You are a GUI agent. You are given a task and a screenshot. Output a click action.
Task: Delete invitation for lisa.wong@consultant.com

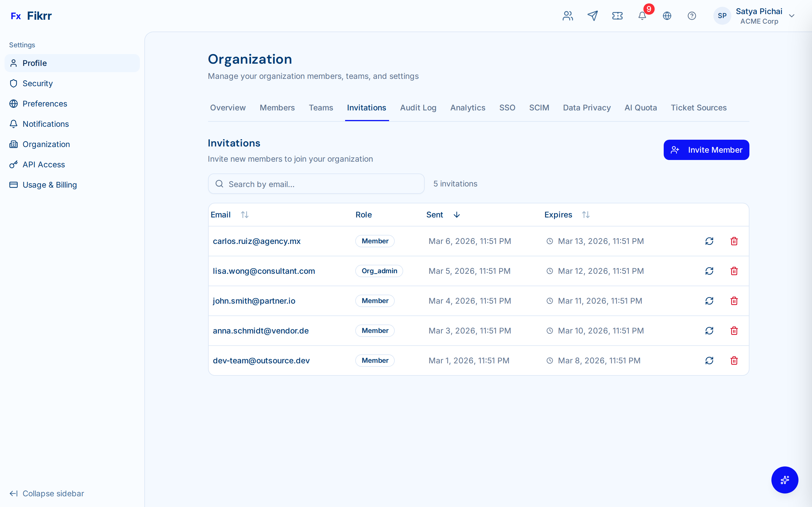734,271
